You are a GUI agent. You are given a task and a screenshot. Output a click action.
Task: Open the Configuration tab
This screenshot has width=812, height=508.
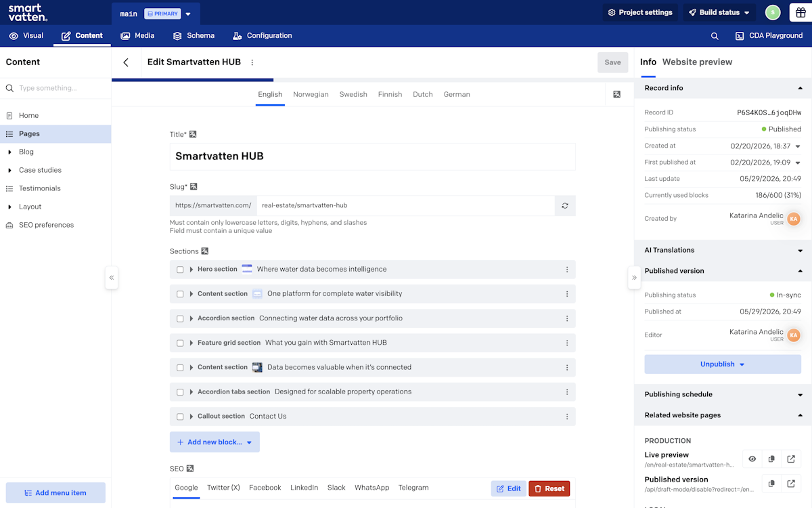click(263, 36)
